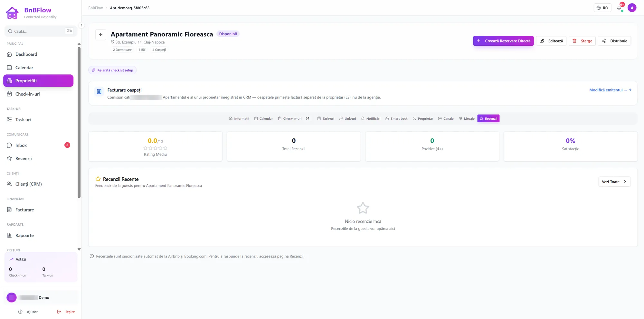Click the sidebar vertical scrollbar
The height and width of the screenshot is (319, 644).
point(79,122)
